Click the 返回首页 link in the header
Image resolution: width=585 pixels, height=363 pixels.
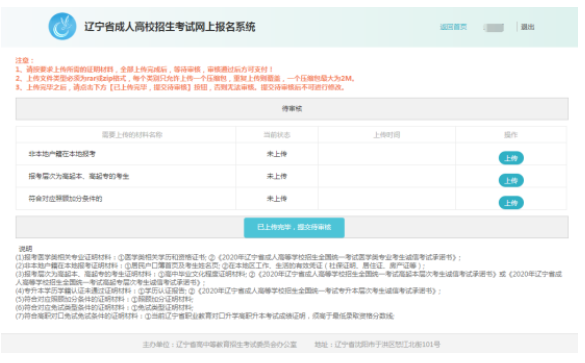453,27
